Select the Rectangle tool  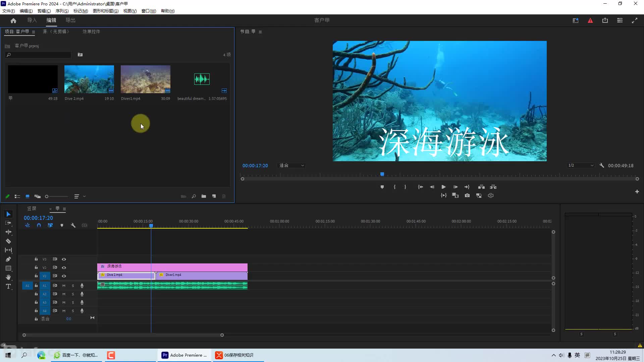click(8, 268)
